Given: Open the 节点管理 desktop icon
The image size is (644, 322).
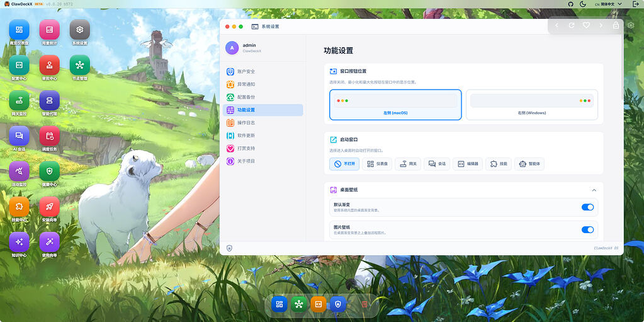Looking at the screenshot, I should pos(80,65).
